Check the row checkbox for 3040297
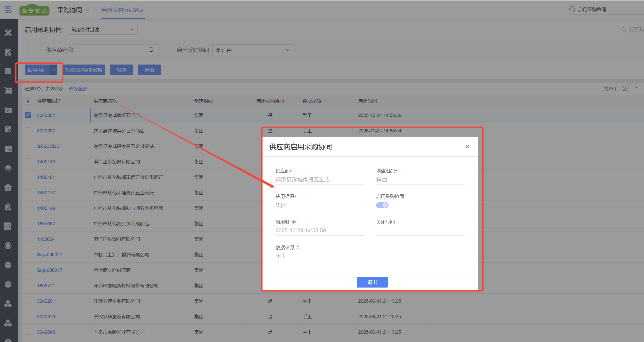 (x=28, y=130)
